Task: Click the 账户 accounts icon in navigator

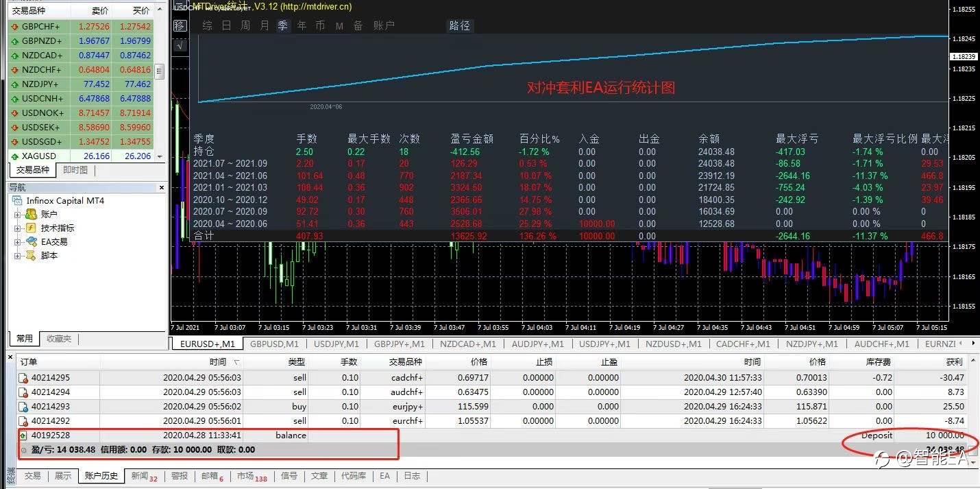Action: coord(30,215)
